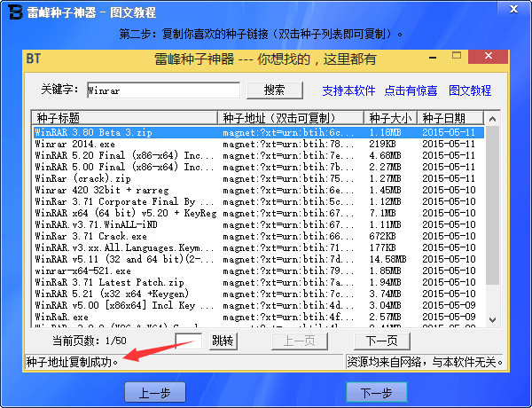Go to next page with 下一页
The height and width of the screenshot is (408, 532).
381,341
